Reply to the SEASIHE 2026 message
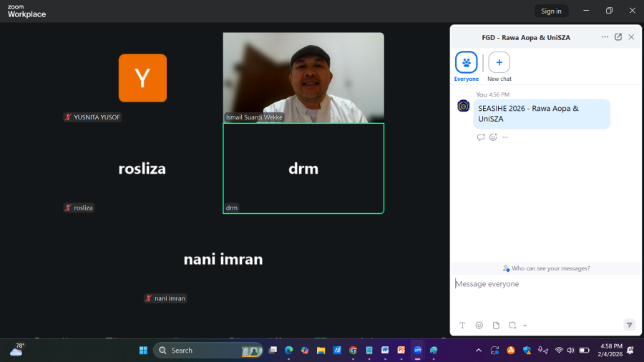The height and width of the screenshot is (362, 644). coord(481,137)
